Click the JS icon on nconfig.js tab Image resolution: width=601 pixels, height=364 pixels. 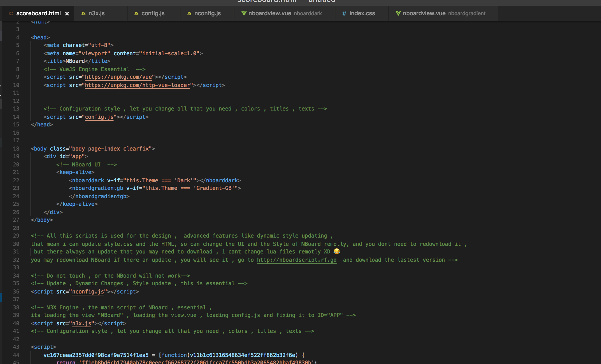coord(189,14)
